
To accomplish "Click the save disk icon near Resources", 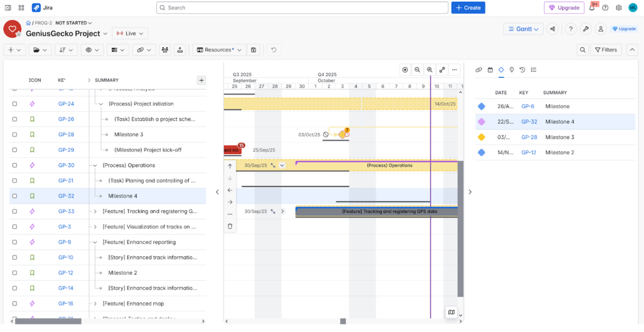I will 253,50.
